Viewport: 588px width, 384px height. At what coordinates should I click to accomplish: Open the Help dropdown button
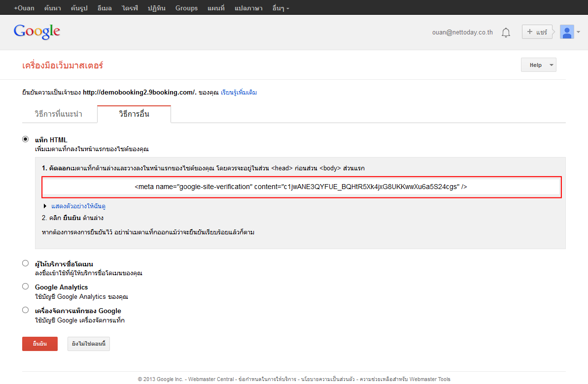[539, 65]
